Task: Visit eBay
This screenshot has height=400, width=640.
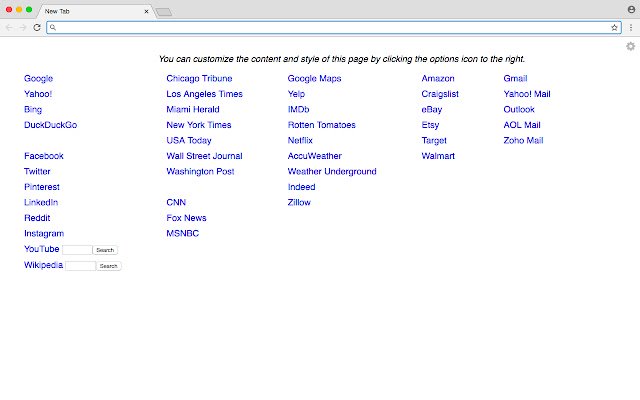Action: tap(432, 109)
